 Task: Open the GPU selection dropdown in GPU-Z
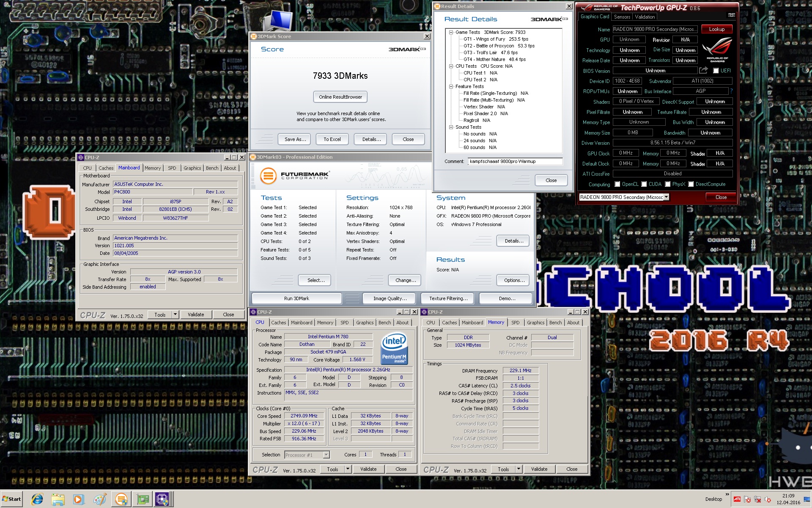667,197
